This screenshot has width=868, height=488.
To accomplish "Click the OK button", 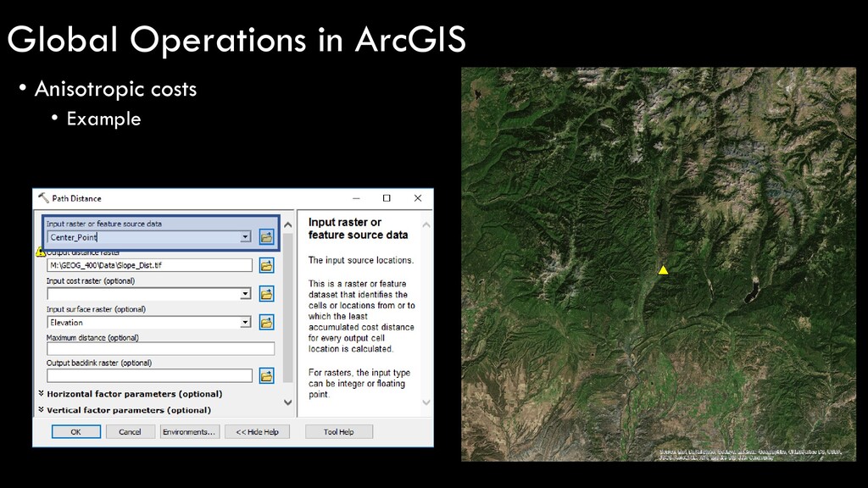I will coord(75,431).
